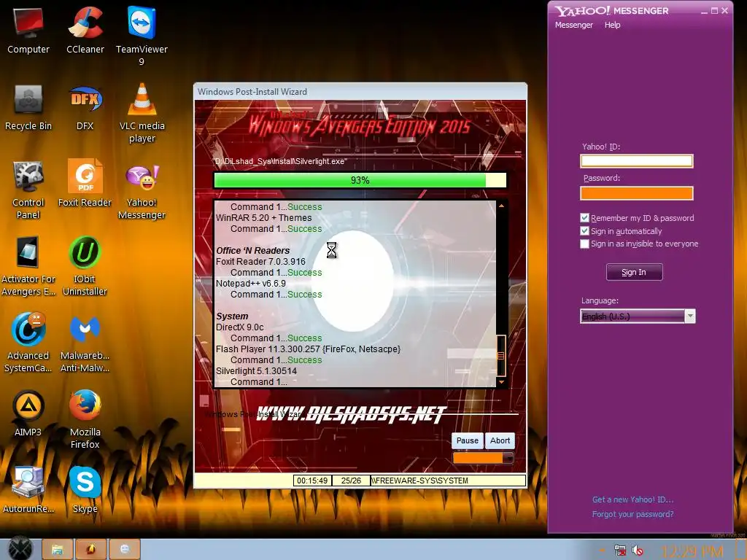Launch DFX from the desktop
Viewport: 747px width, 560px height.
tap(85, 108)
